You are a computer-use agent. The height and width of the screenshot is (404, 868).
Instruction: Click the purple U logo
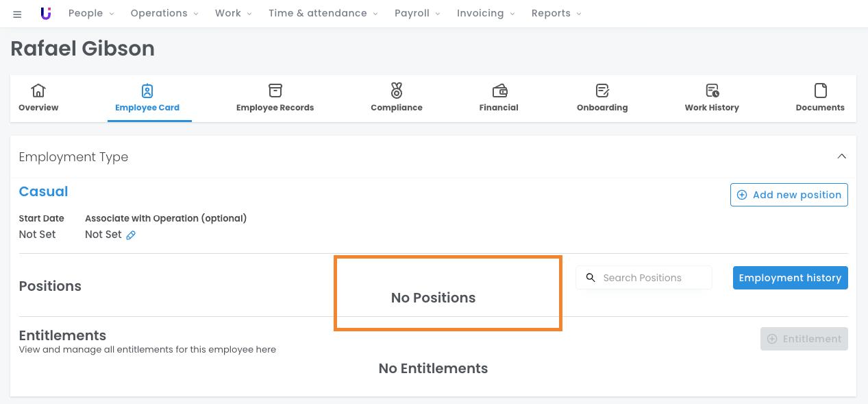pos(46,14)
